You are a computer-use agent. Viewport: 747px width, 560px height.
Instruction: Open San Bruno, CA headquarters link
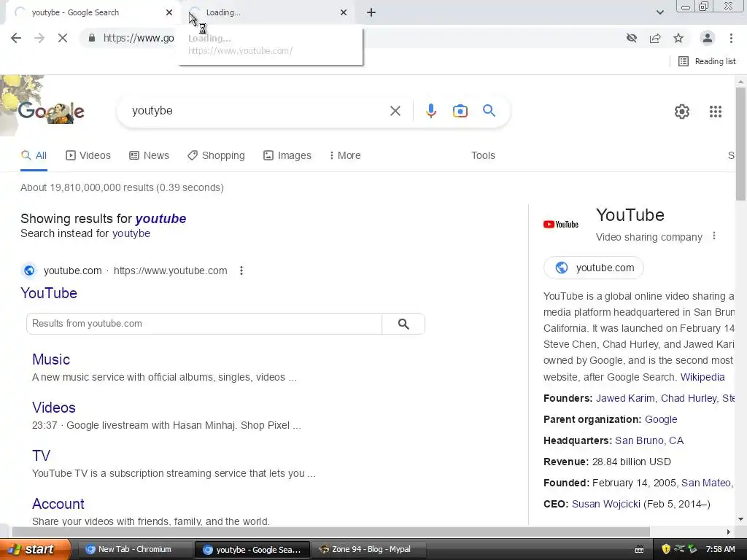tap(649, 440)
